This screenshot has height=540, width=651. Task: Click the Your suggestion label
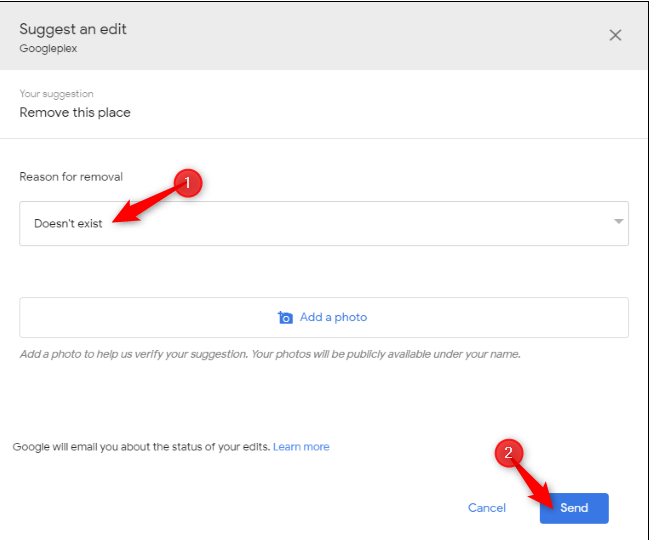[56, 94]
